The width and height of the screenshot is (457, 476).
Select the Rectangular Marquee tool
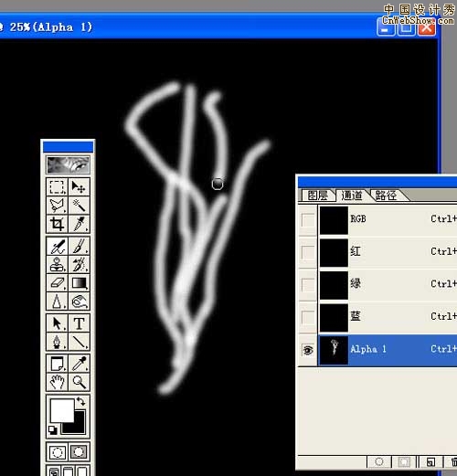point(57,186)
